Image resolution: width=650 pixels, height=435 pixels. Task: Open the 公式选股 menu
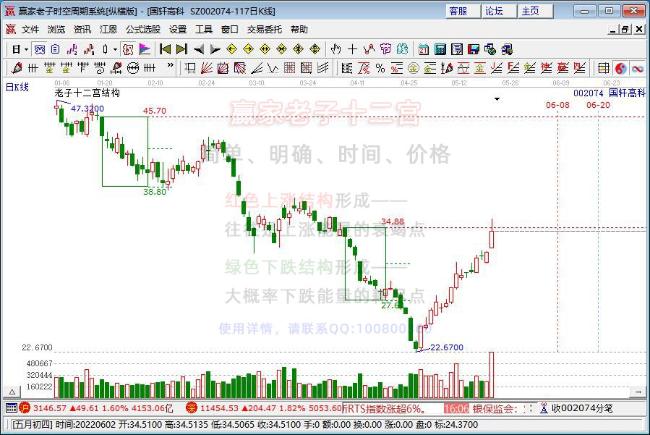click(x=143, y=29)
